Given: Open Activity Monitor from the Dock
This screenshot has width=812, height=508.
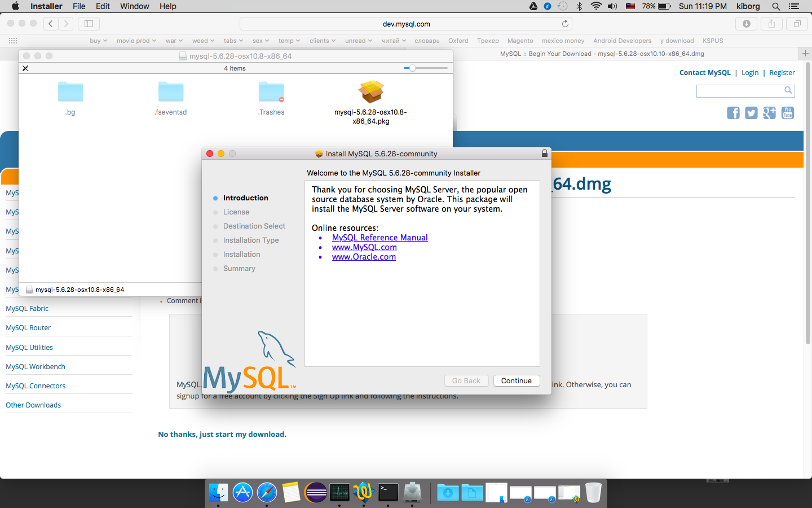Looking at the screenshot, I should point(339,492).
